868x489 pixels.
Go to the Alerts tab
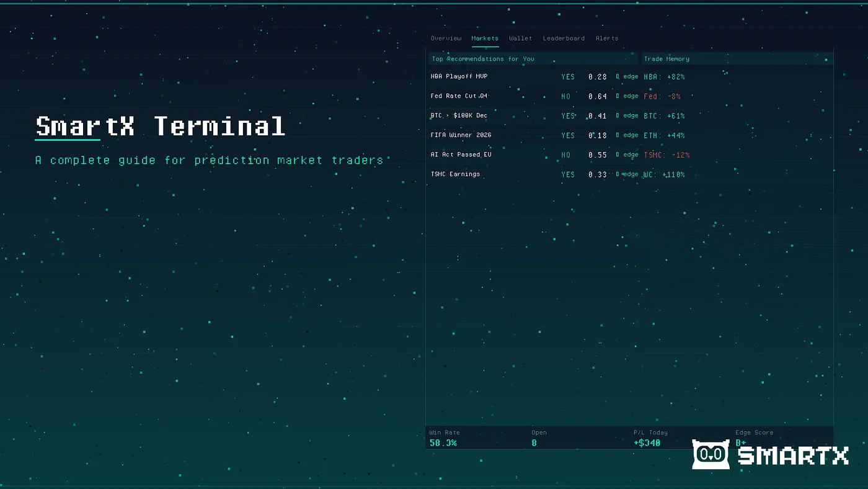point(607,38)
